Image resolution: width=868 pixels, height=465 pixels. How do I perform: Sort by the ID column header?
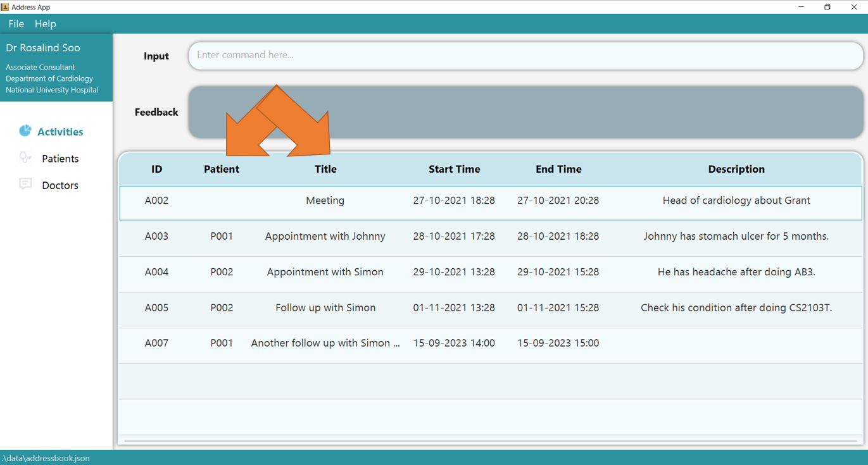pyautogui.click(x=156, y=170)
